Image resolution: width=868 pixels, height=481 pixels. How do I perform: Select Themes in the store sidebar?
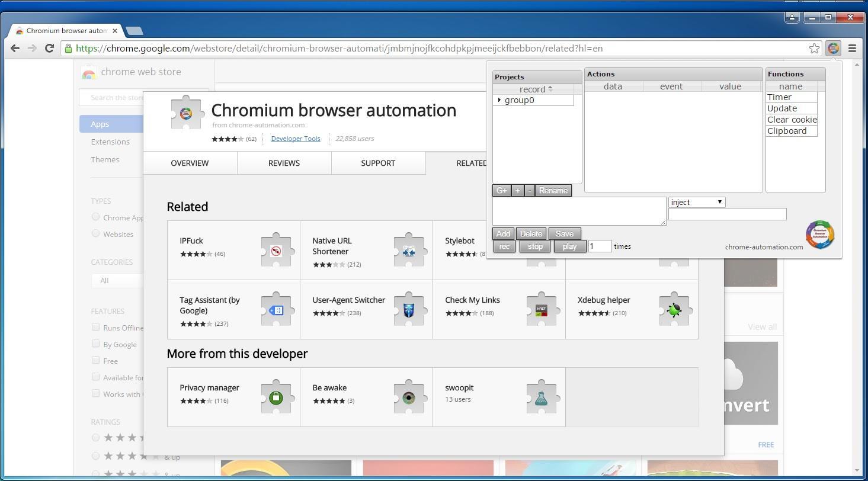105,159
